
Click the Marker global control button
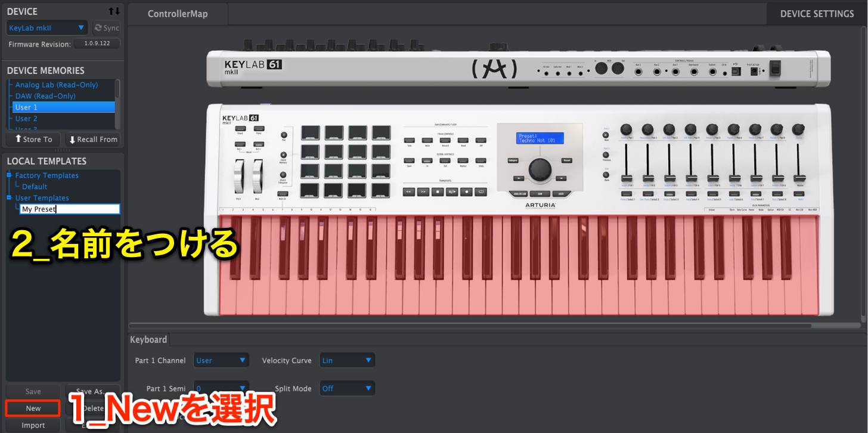pos(463,160)
